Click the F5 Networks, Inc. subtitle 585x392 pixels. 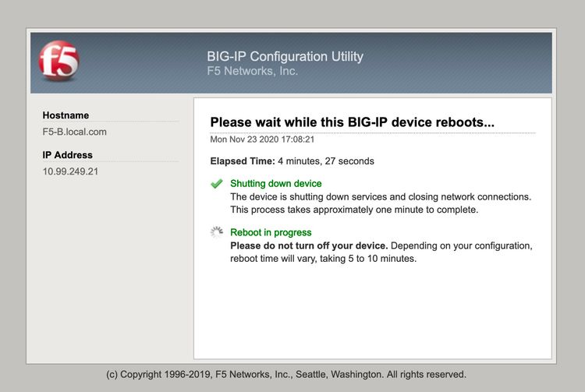click(x=253, y=71)
